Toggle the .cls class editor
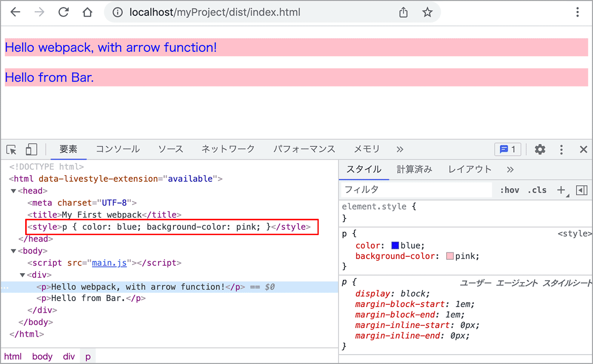 (537, 190)
